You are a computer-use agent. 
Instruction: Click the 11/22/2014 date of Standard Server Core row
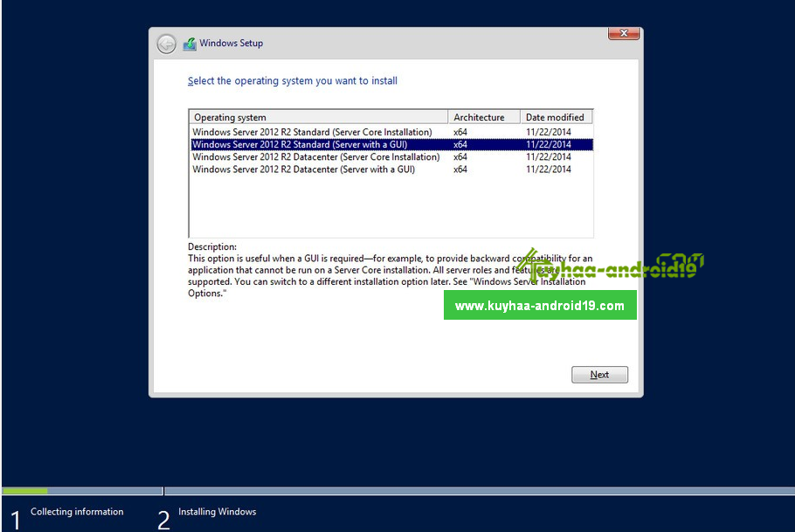(548, 132)
